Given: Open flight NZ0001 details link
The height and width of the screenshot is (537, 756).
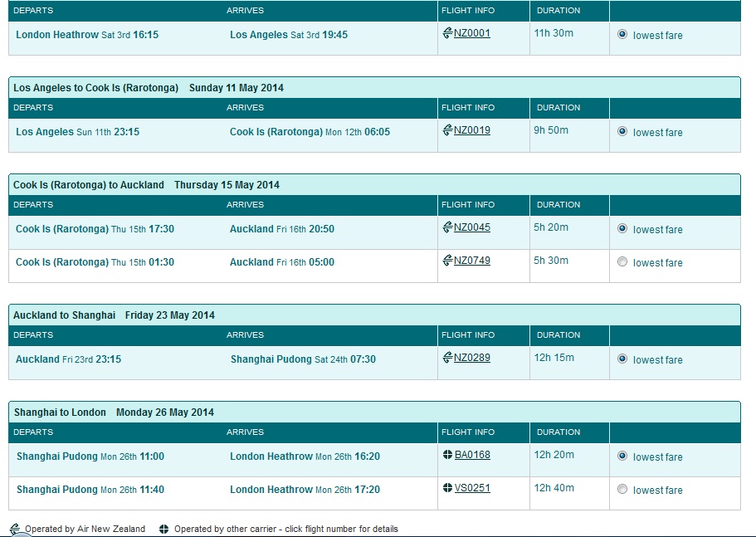Looking at the screenshot, I should pos(472,33).
